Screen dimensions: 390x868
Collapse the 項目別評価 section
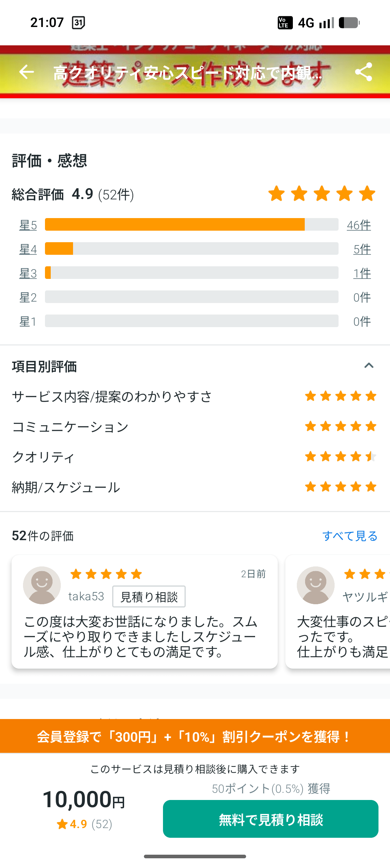point(369,366)
